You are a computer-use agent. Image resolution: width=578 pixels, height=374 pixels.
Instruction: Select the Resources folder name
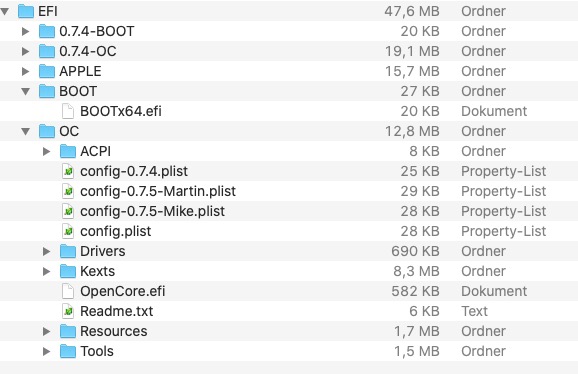coord(114,331)
